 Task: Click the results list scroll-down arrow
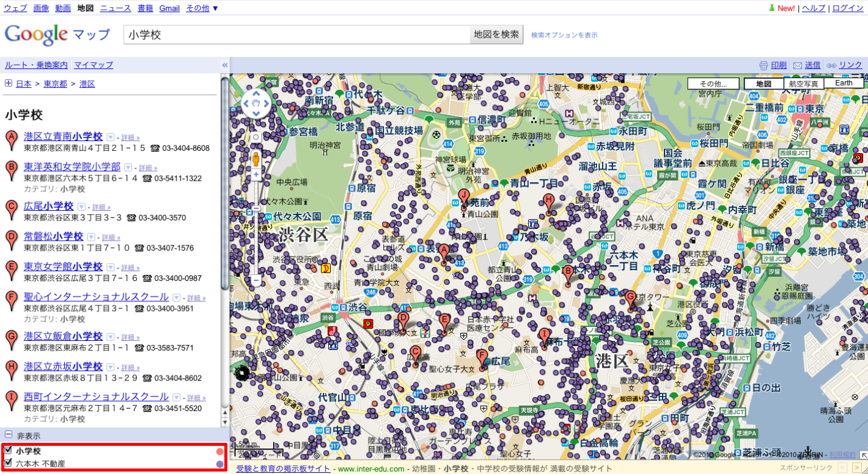(224, 422)
